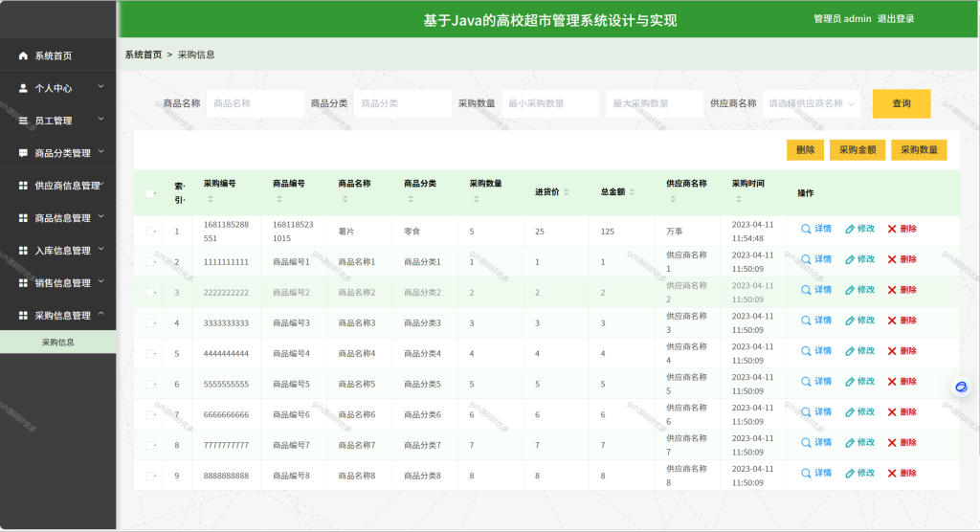The image size is (980, 532).
Task: Open the 系统首页 sidebar menu item
Action: point(58,55)
